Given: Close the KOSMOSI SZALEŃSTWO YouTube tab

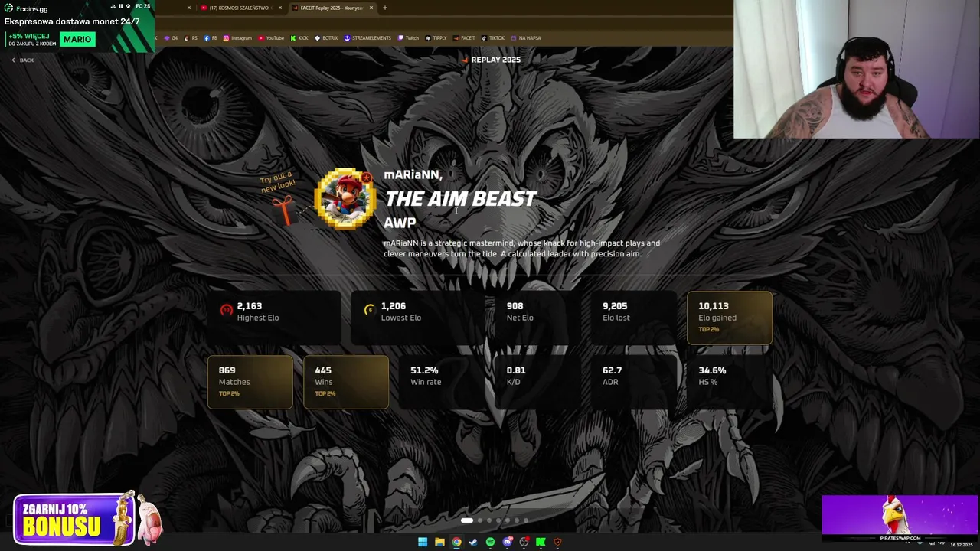Looking at the screenshot, I should click(x=280, y=8).
